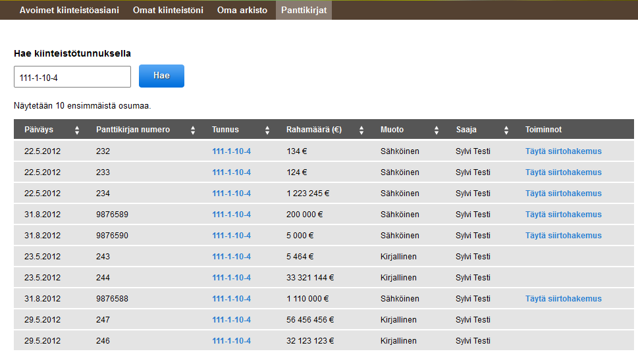Focus the kiinteistötunnus search field
The width and height of the screenshot is (638, 364).
coord(72,77)
